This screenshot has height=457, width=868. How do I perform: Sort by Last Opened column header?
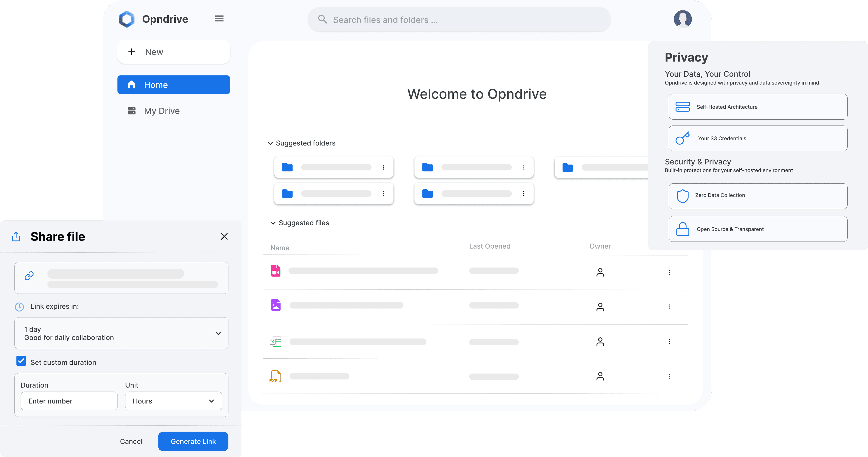pos(490,246)
